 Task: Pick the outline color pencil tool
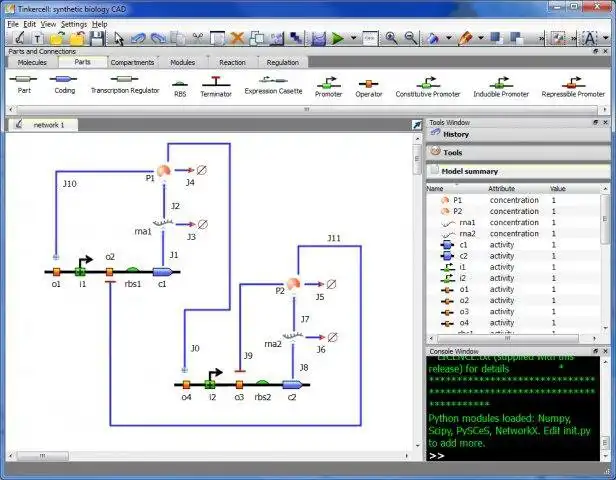[465, 38]
